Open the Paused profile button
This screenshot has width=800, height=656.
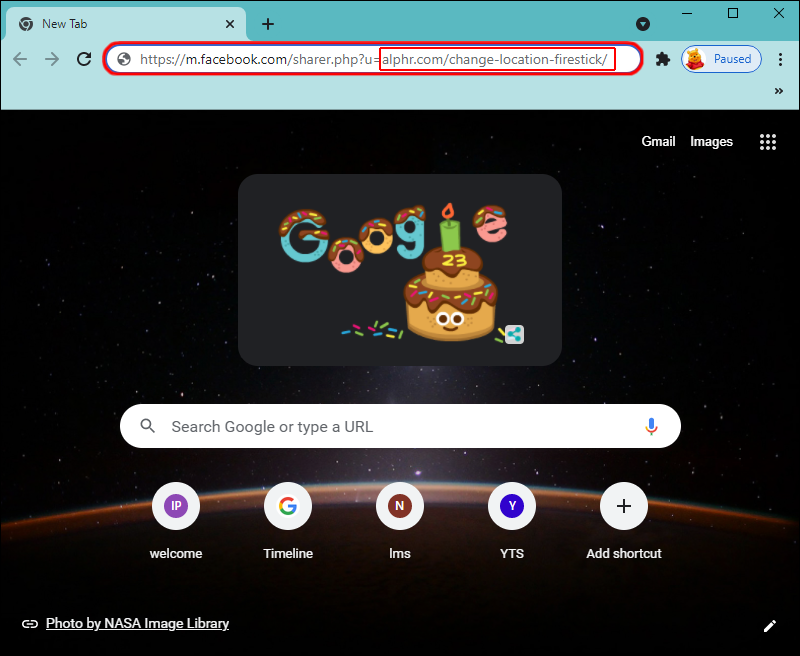point(721,59)
